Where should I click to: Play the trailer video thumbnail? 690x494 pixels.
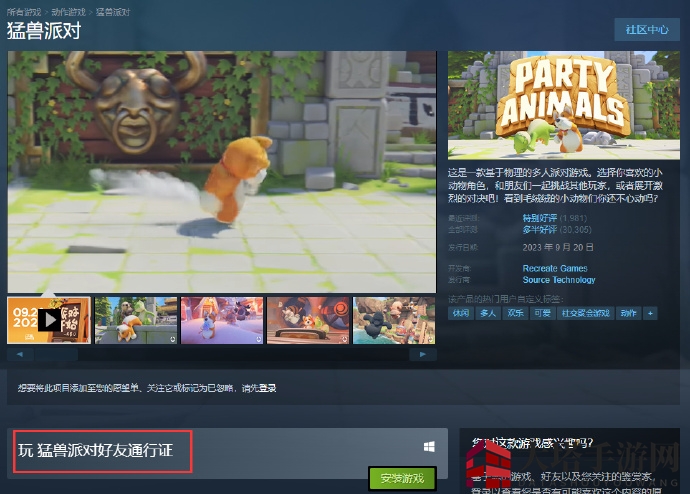(x=49, y=320)
